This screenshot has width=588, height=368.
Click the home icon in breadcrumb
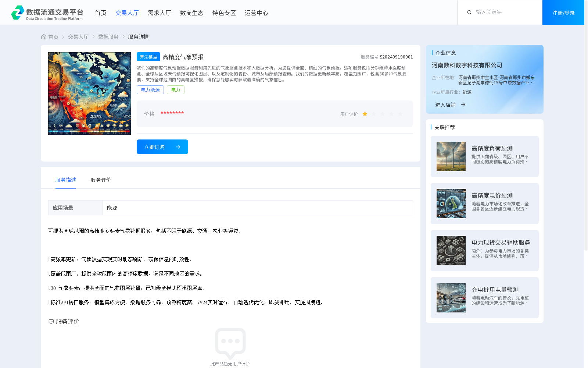pos(44,37)
